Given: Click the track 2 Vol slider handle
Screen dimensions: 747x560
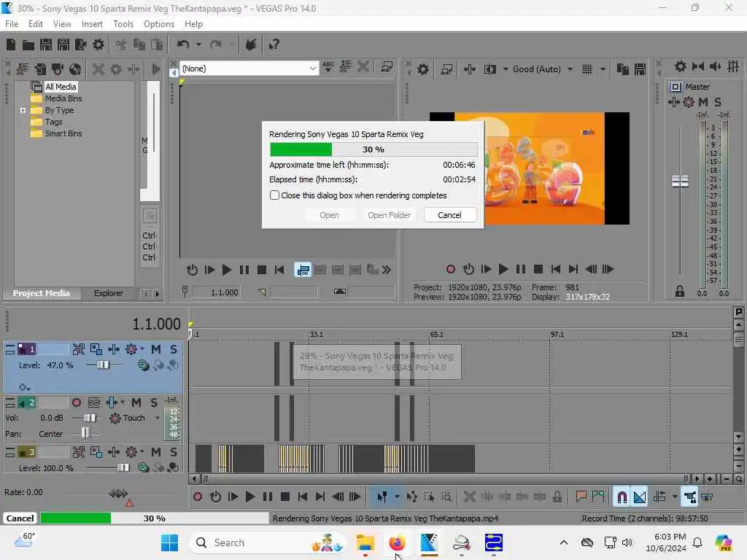Looking at the screenshot, I should pos(90,418).
